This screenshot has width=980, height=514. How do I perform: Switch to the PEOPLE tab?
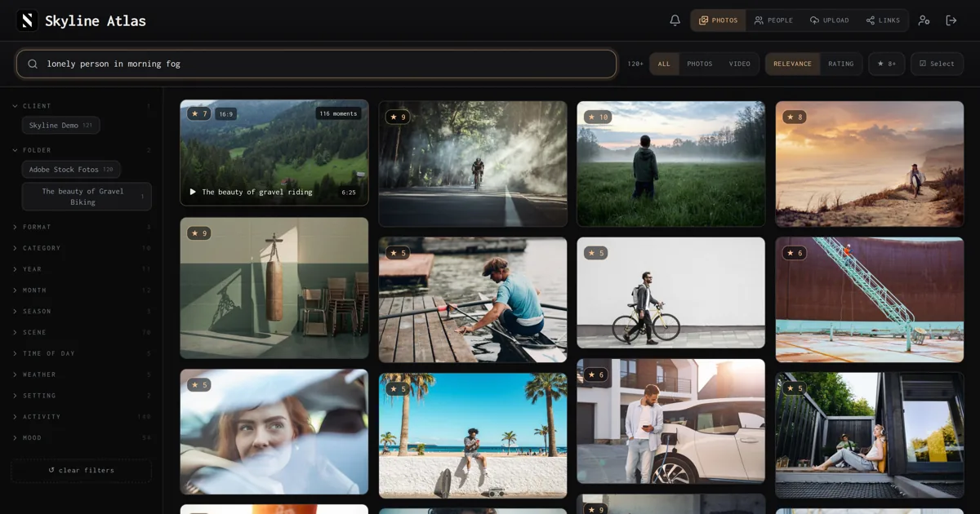click(773, 20)
